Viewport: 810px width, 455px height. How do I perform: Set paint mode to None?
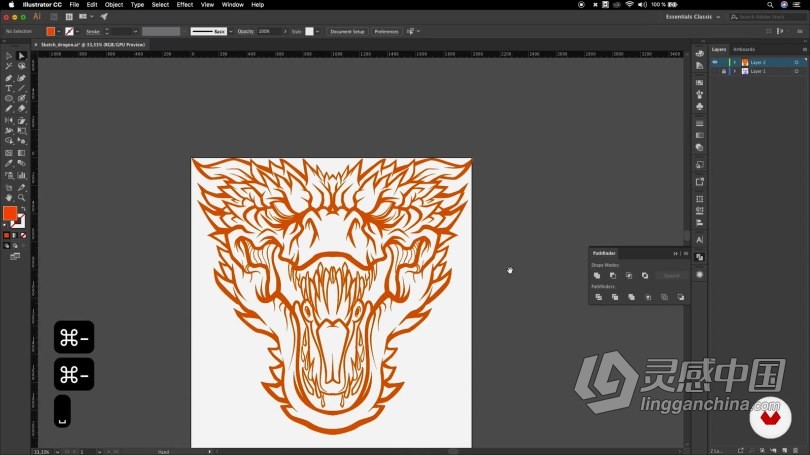pyautogui.click(x=23, y=236)
